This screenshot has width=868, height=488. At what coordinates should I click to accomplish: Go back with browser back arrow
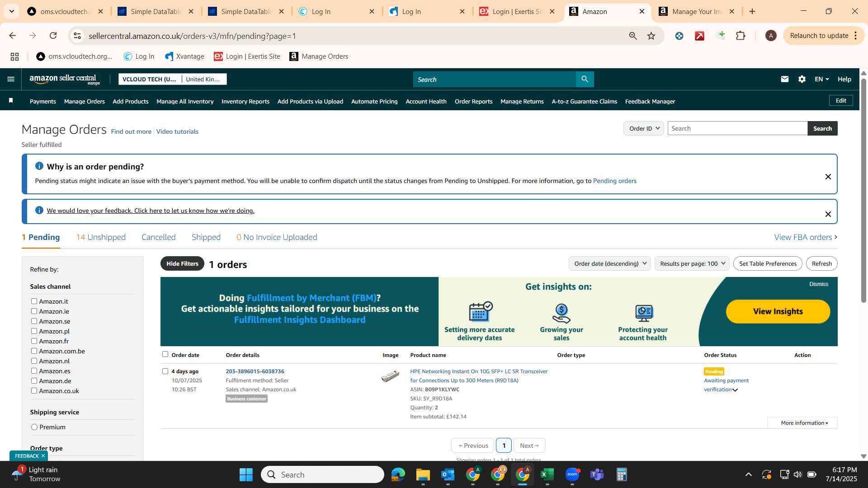point(13,36)
